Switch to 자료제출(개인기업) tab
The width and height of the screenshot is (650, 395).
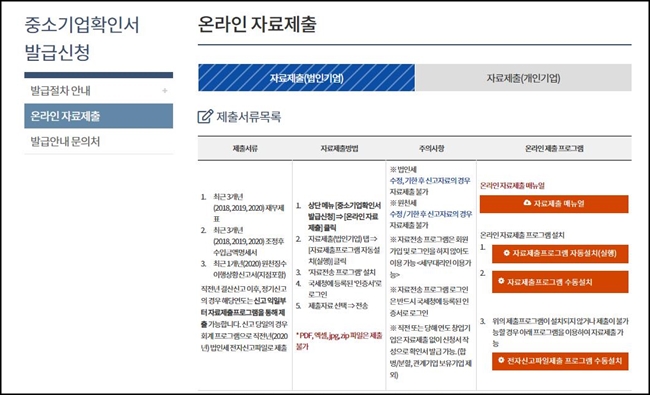point(524,78)
